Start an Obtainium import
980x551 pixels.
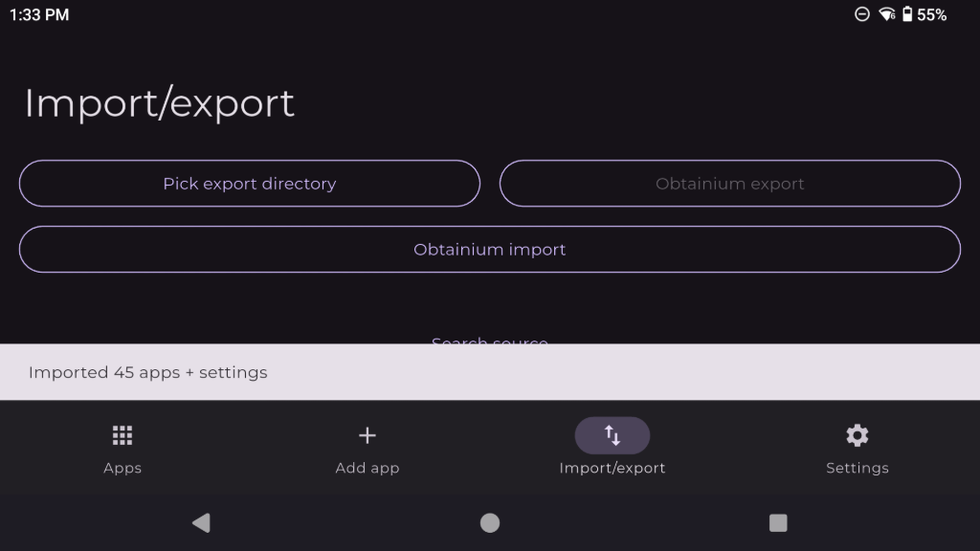[x=489, y=249]
